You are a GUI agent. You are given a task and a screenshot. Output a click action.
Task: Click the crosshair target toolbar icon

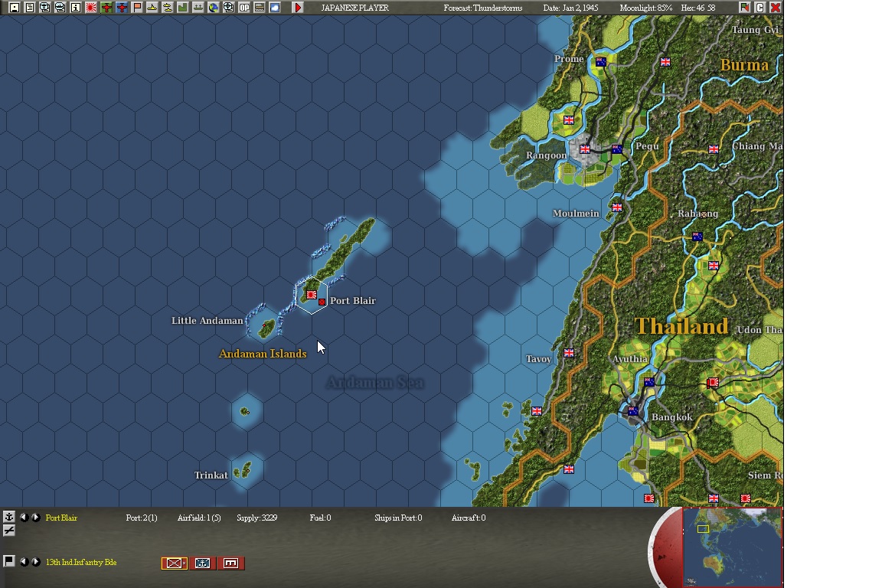pos(228,8)
